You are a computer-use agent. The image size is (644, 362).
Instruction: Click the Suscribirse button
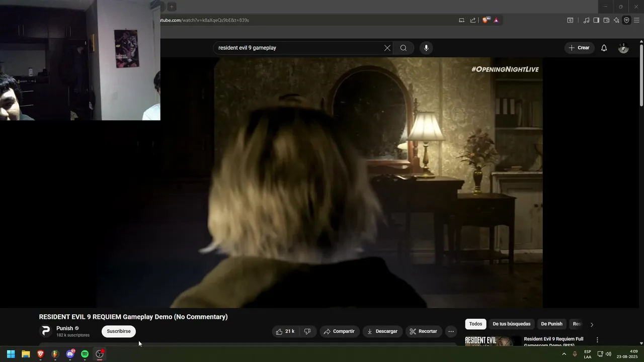point(119,331)
